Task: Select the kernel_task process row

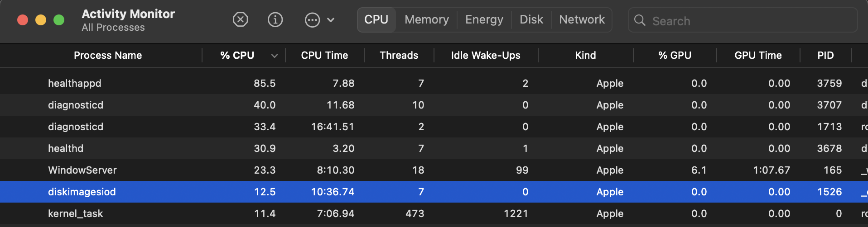Action: pyautogui.click(x=76, y=214)
